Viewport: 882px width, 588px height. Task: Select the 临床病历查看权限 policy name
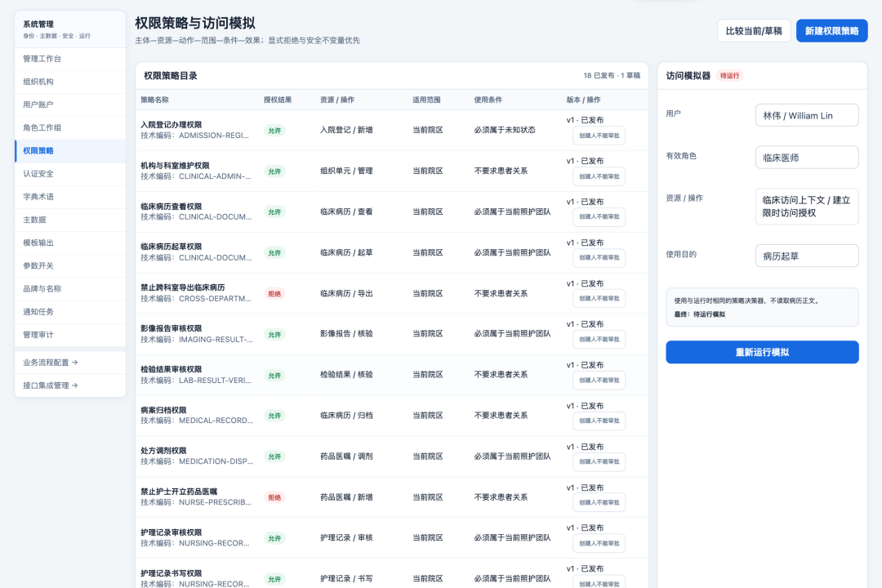[x=171, y=207]
